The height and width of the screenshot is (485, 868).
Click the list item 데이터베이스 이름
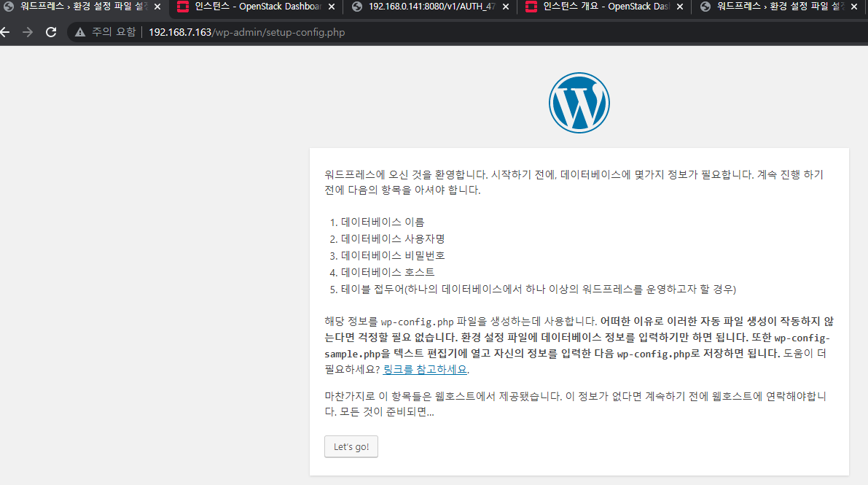(383, 222)
